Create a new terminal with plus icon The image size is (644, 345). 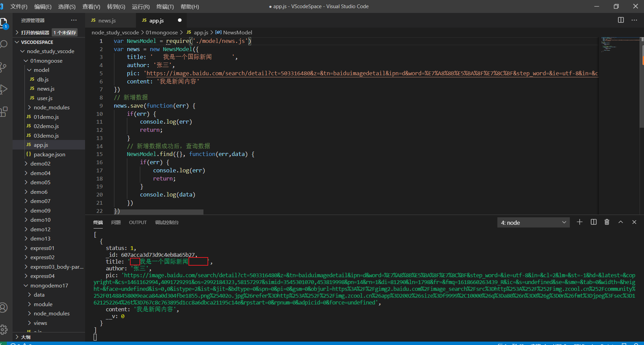pyautogui.click(x=580, y=222)
